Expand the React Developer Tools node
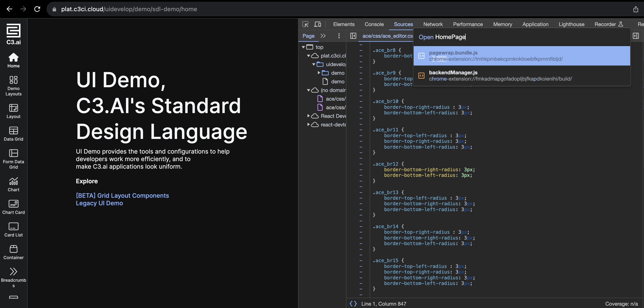Viewport: 644px width, 308px height. coord(308,116)
